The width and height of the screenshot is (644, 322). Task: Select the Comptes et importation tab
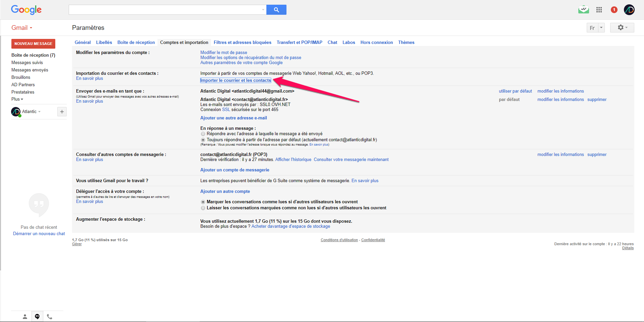point(184,42)
